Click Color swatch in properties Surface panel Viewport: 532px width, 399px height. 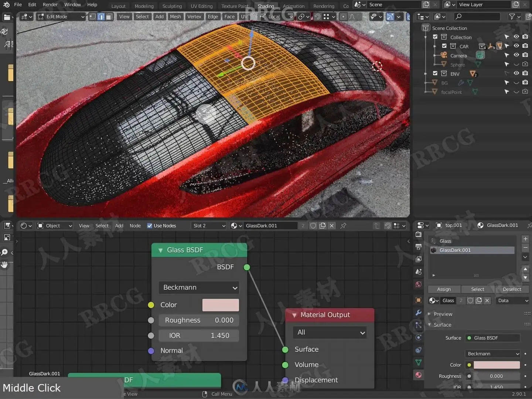click(x=497, y=365)
